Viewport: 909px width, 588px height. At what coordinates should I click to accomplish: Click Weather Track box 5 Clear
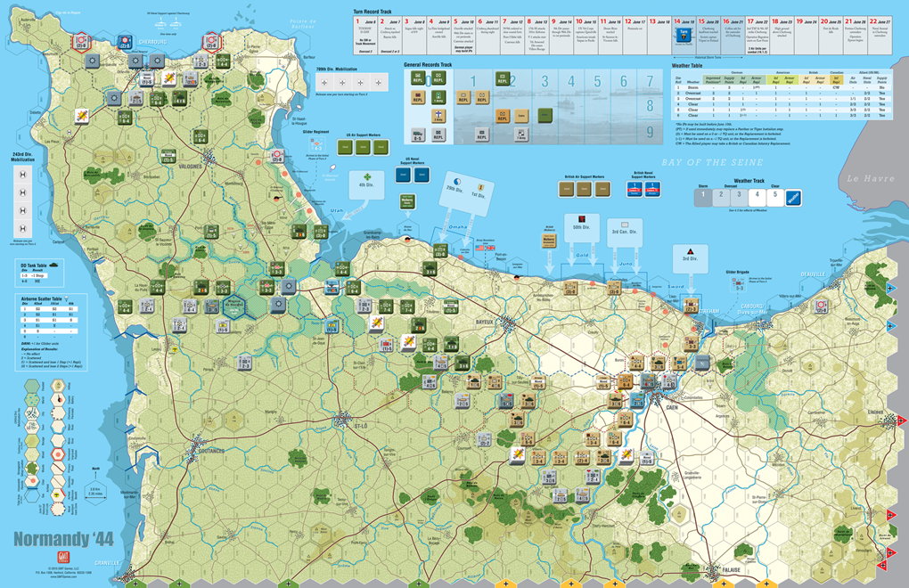pyautogui.click(x=775, y=197)
